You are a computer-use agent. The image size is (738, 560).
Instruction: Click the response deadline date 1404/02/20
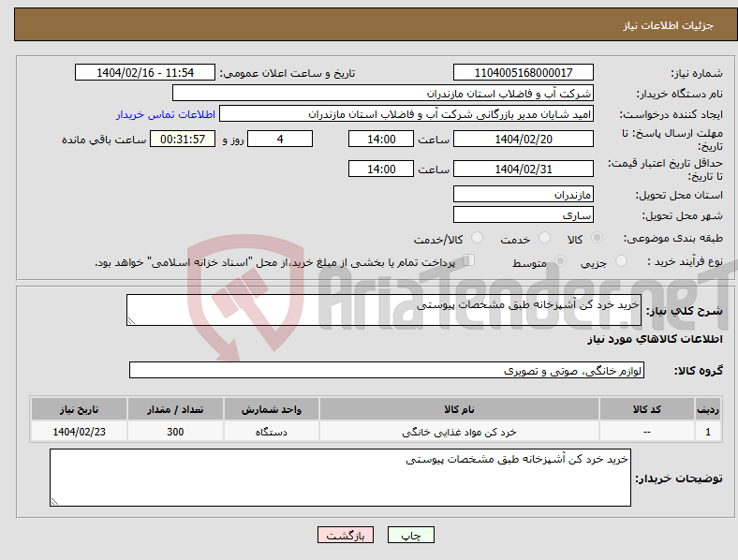[x=524, y=139]
